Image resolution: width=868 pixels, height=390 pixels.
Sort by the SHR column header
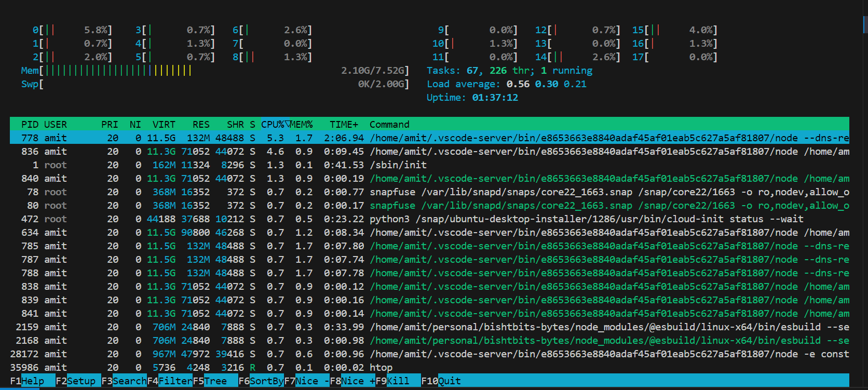pyautogui.click(x=235, y=124)
